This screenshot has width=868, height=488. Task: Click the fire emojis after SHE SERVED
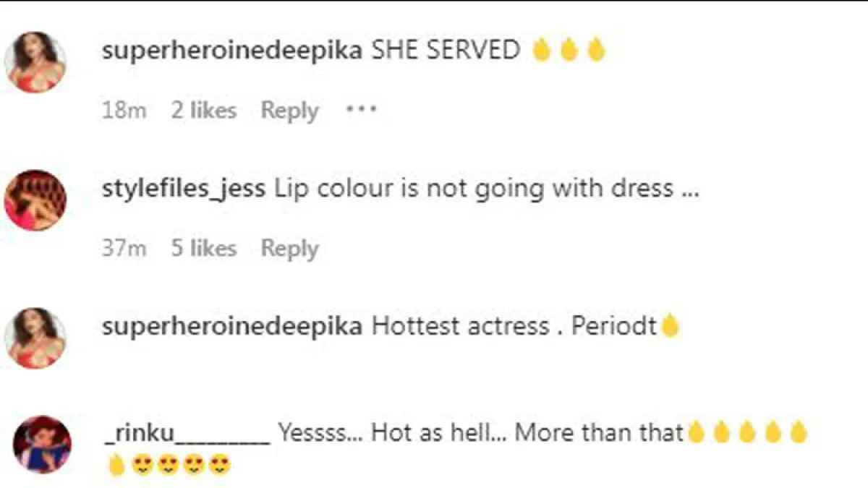pos(568,50)
